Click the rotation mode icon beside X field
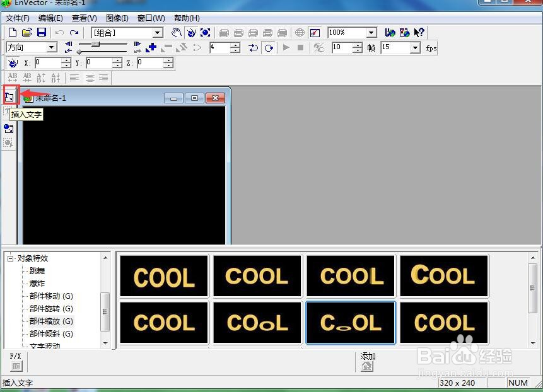Screen dimensions: 543x392 [13, 63]
